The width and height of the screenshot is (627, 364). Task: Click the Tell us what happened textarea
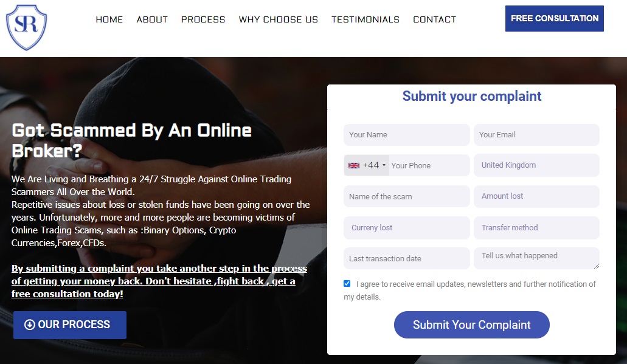[536, 258]
